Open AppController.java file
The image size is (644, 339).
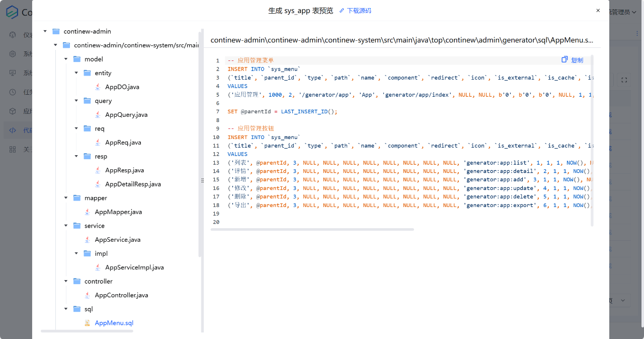click(x=121, y=295)
